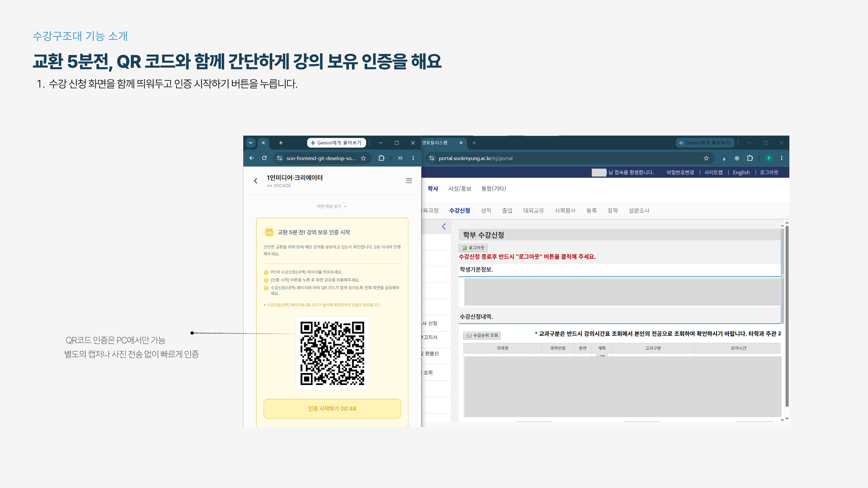Viewport: 868px width, 488px height.
Task: Open a new tab in left browser
Action: tap(281, 143)
